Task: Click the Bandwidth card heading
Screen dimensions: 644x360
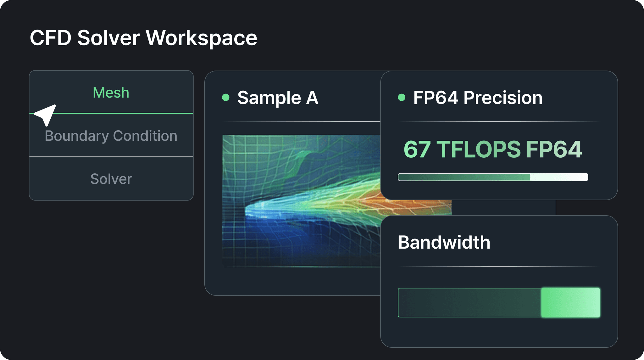Action: (444, 242)
